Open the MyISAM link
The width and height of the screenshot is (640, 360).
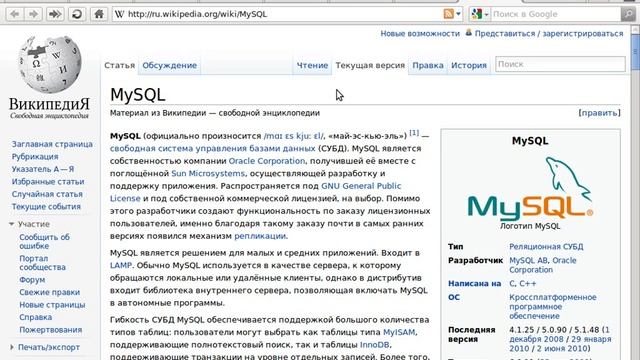click(399, 332)
